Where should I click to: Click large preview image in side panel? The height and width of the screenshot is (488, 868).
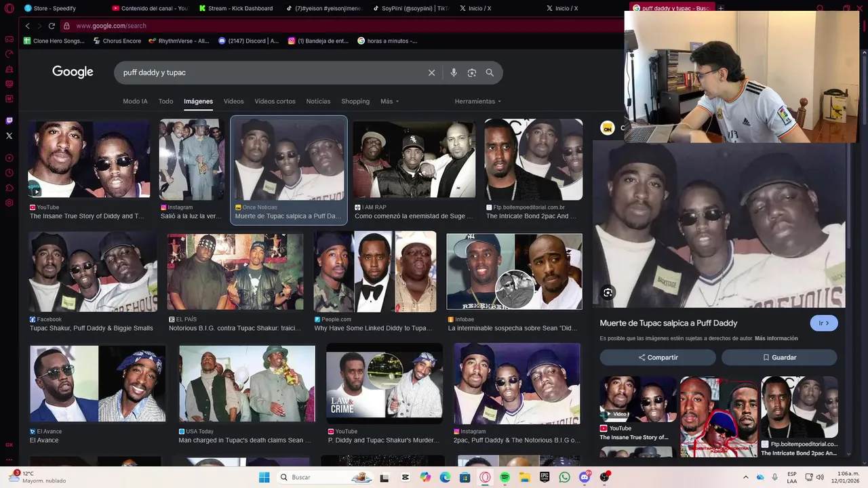point(719,225)
